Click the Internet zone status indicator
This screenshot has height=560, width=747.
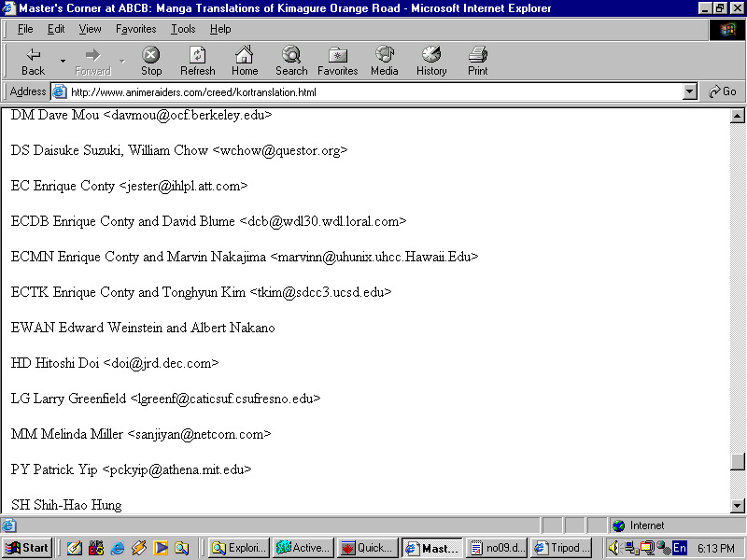coord(678,525)
